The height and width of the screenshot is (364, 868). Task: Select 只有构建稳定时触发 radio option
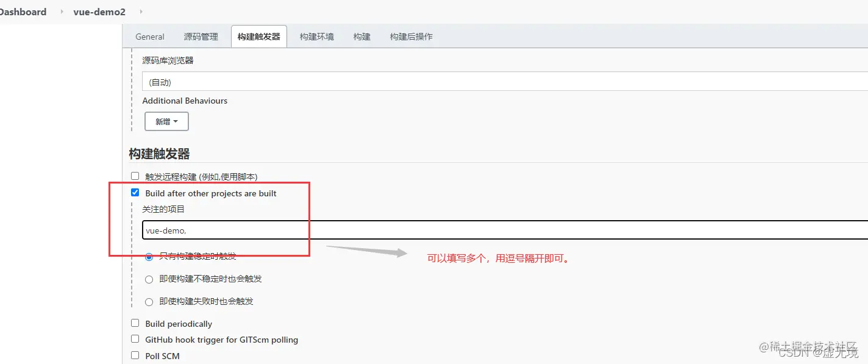pos(149,257)
